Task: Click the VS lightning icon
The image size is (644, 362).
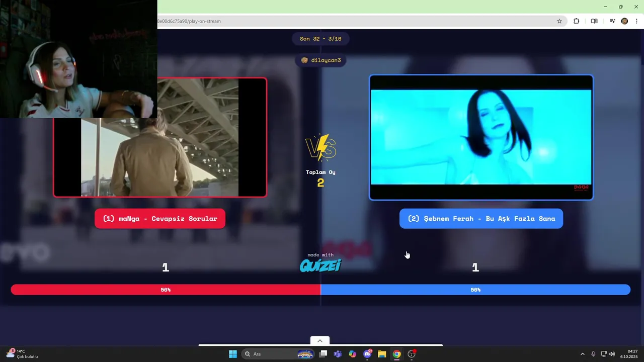Action: tap(320, 148)
